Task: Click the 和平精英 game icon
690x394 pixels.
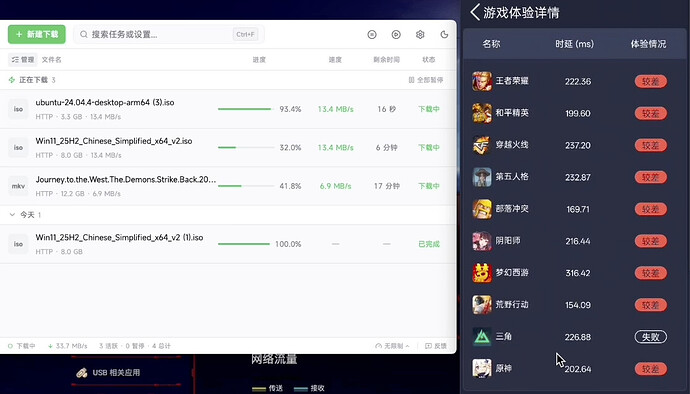Action: [482, 113]
